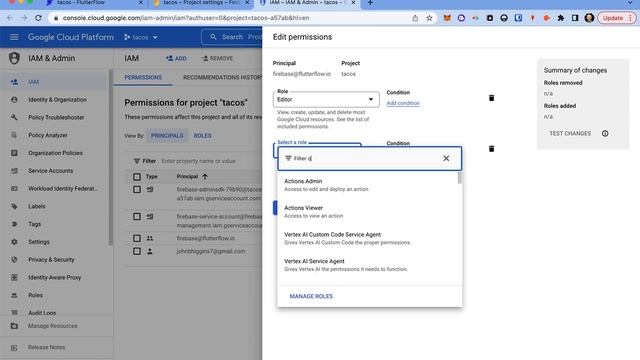Click the browser back arrow
The width and height of the screenshot is (640, 360).
point(10,18)
